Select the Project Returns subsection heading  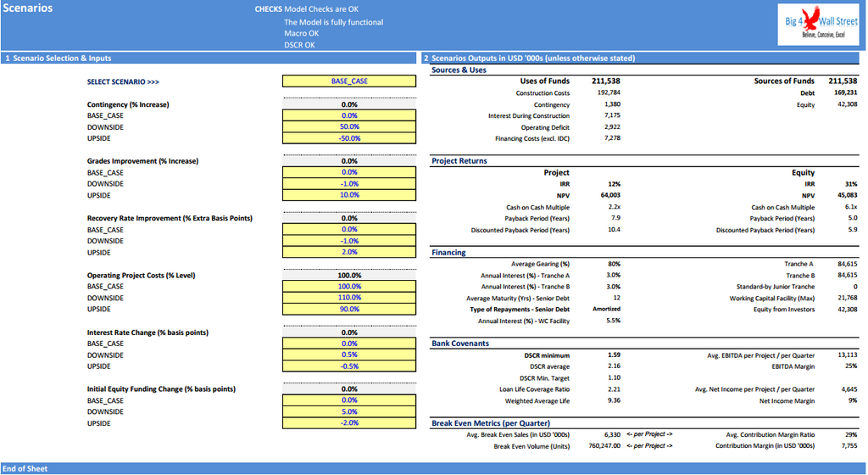459,161
